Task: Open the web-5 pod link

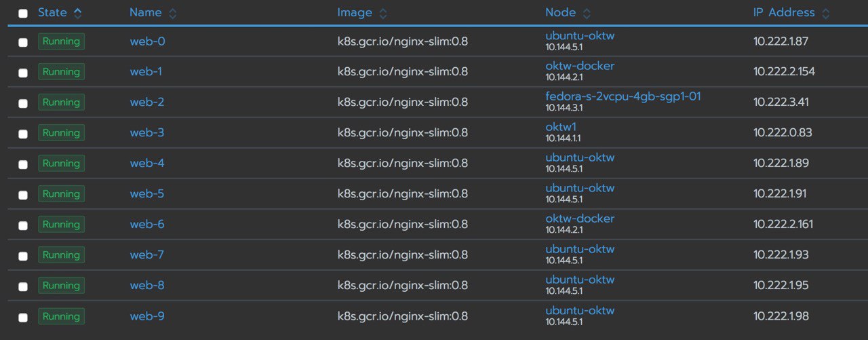Action: click(x=147, y=194)
